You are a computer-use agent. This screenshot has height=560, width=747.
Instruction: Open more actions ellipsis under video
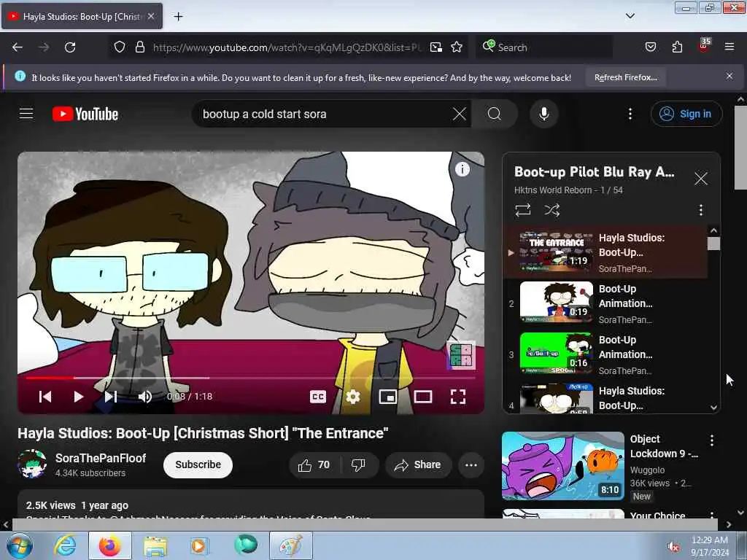[x=471, y=464]
